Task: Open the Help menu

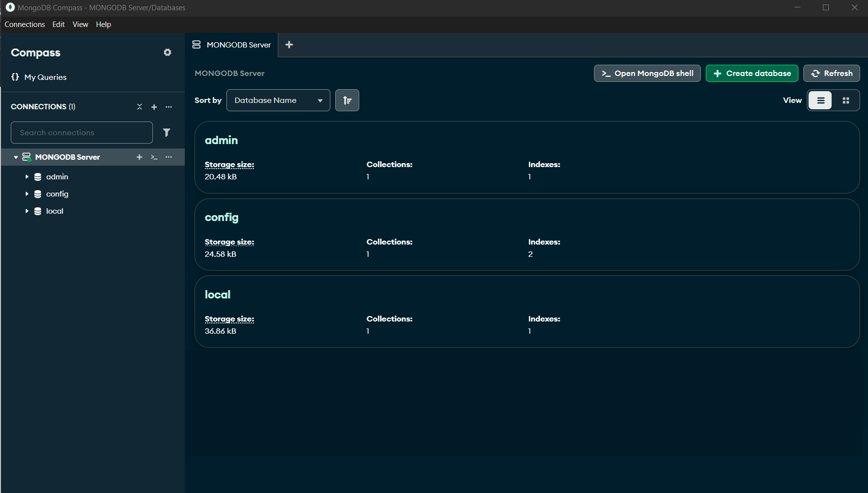Action: [x=103, y=25]
